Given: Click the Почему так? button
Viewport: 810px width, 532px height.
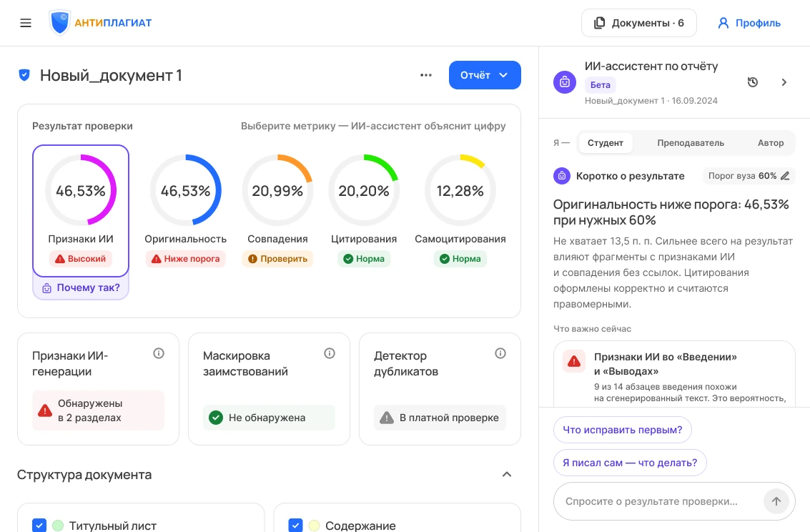Looking at the screenshot, I should tap(81, 287).
